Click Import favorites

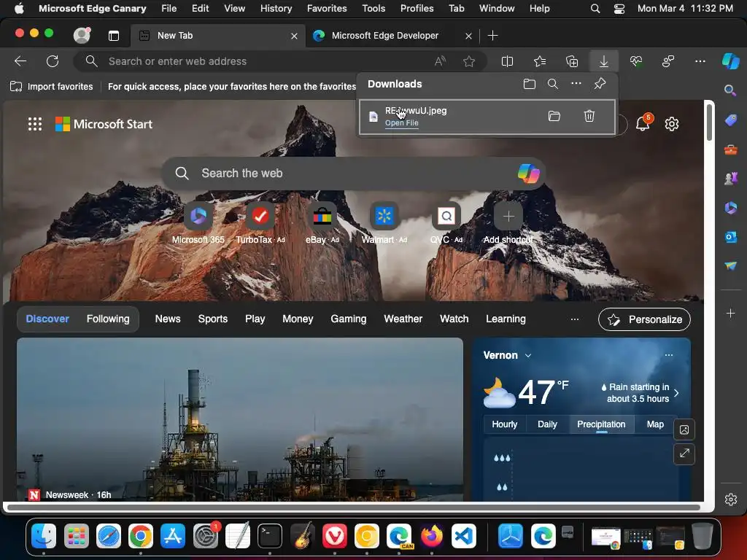(x=52, y=86)
